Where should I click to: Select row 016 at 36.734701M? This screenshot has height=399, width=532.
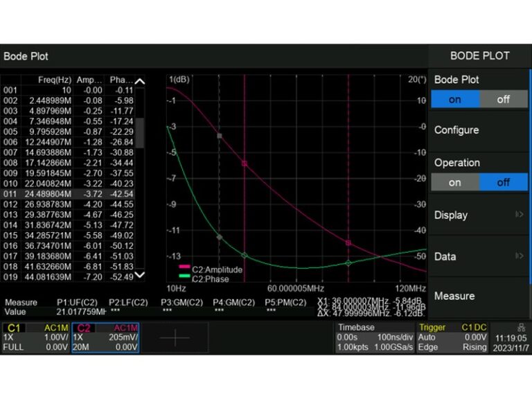click(68, 246)
